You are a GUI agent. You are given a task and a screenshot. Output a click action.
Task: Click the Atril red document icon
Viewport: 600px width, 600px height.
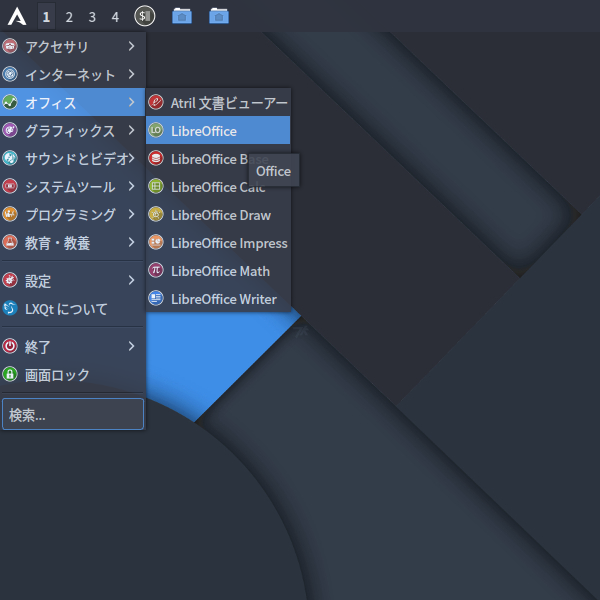point(156,102)
